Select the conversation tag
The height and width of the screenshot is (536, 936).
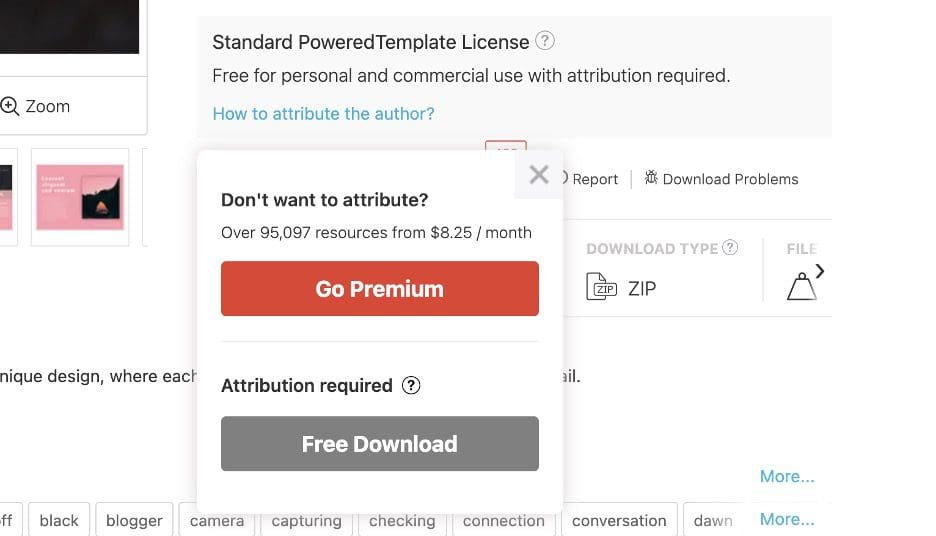click(619, 520)
